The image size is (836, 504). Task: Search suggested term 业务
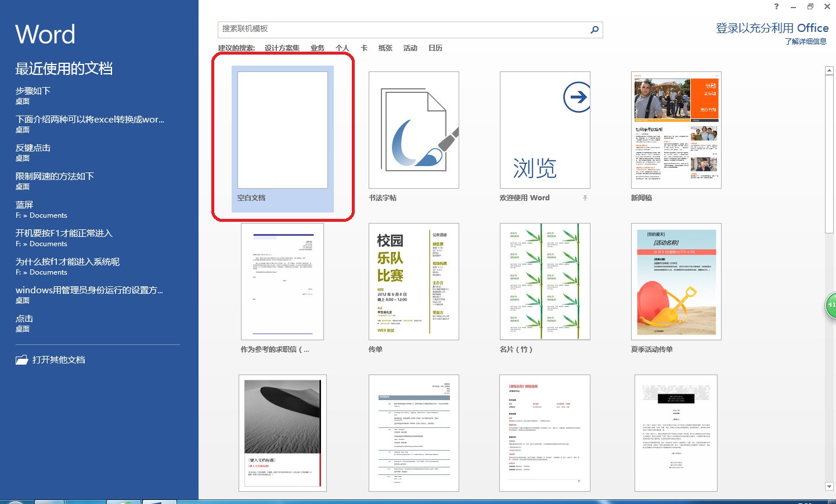point(318,48)
